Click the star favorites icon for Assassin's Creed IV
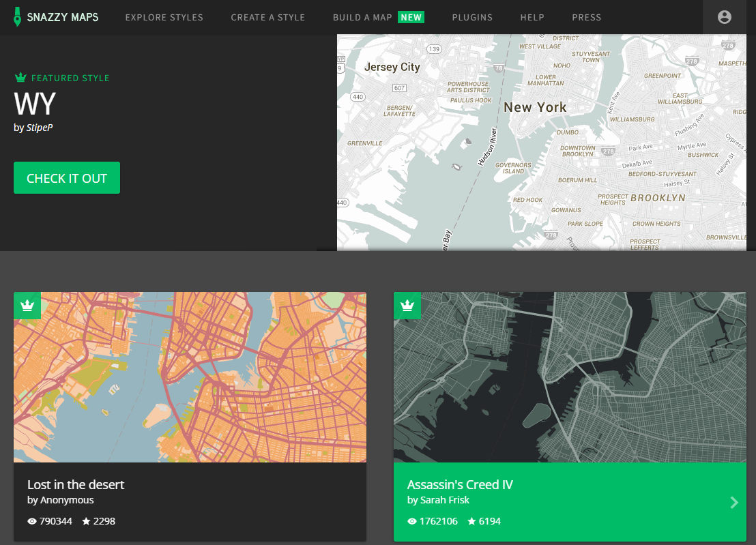 click(471, 521)
